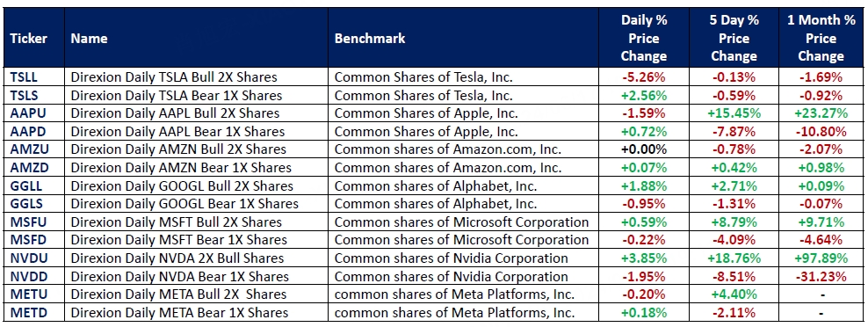Click the -31.23% one month value
Screen dimensions: 868x327
tap(821, 276)
